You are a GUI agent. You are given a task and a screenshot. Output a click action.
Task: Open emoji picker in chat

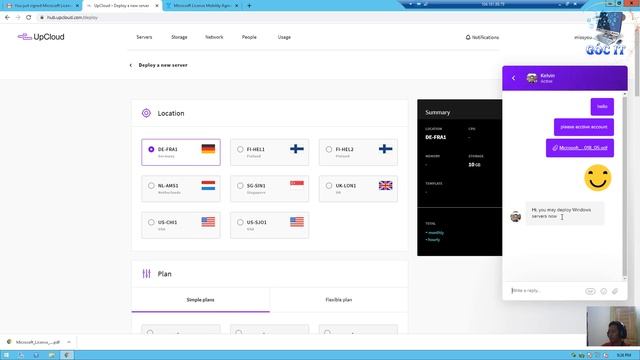(x=604, y=291)
